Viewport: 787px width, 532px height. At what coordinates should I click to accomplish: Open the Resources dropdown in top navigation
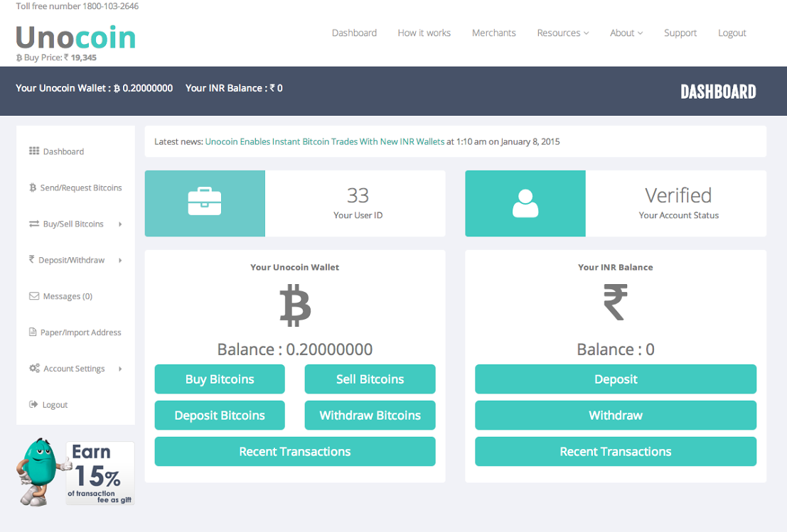(x=562, y=33)
